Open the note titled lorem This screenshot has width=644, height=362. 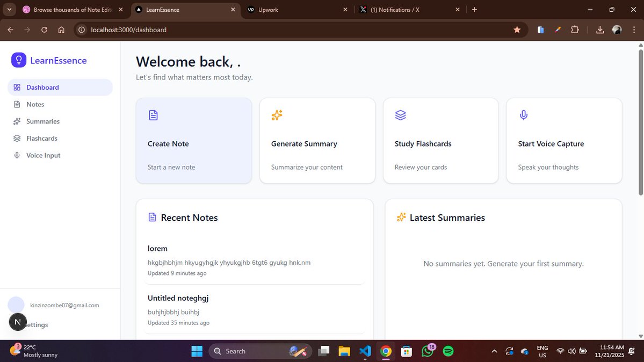tap(157, 248)
